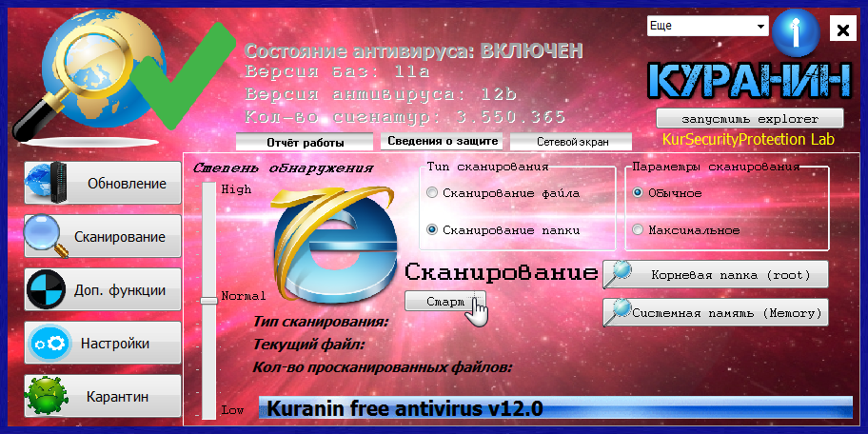
Task: Scan Корневая папка (root)
Action: [x=715, y=274]
